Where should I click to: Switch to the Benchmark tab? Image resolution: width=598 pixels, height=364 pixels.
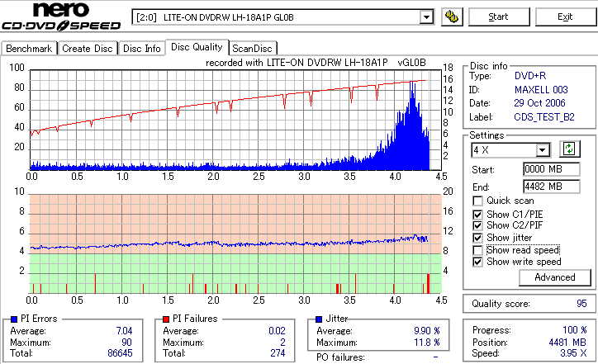[29, 49]
